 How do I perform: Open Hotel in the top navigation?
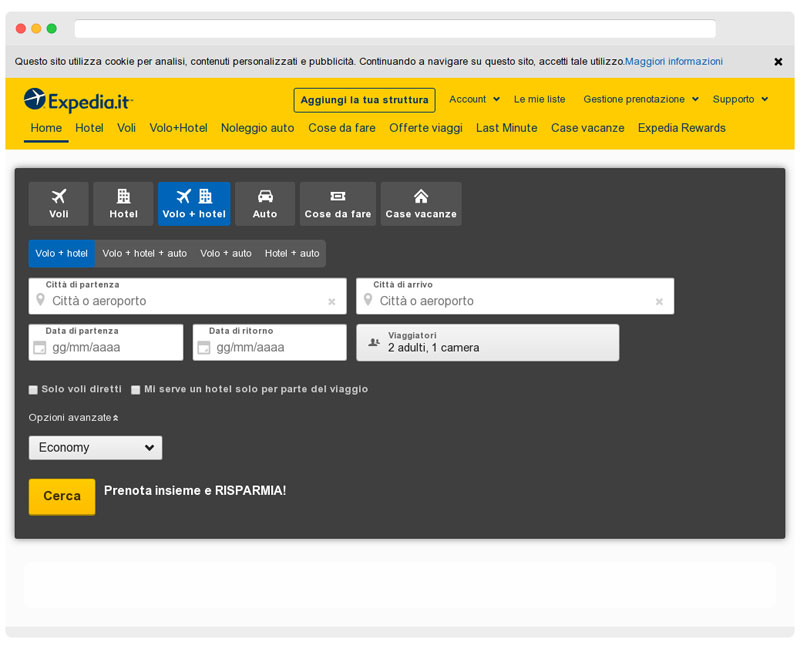[89, 128]
